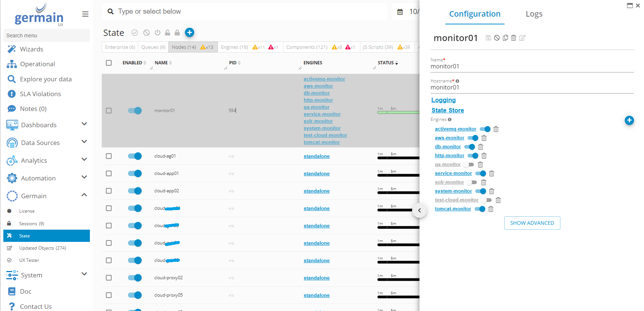Add an engine with the blue plus
The image size is (644, 311).
(629, 120)
